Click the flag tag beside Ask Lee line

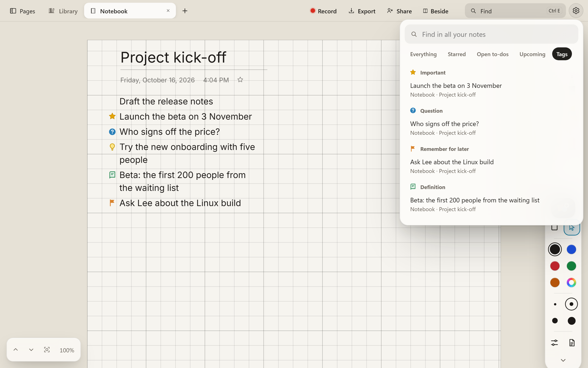(x=112, y=203)
